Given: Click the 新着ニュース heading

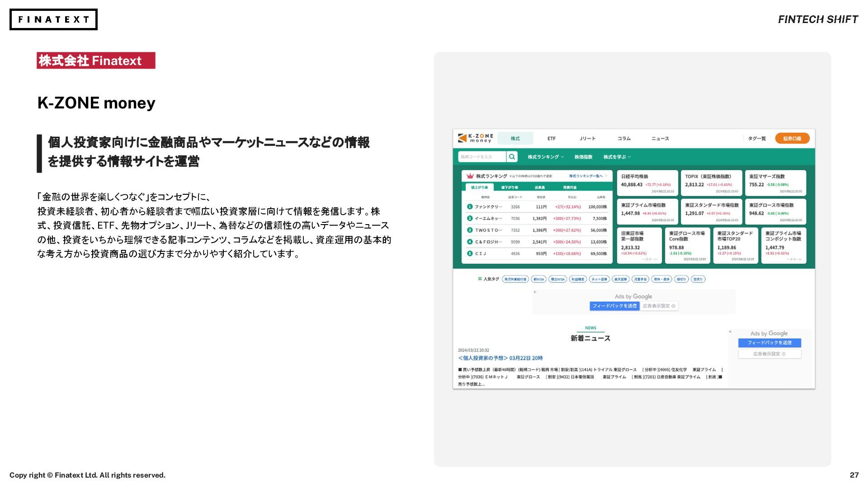Looking at the screenshot, I should [590, 338].
